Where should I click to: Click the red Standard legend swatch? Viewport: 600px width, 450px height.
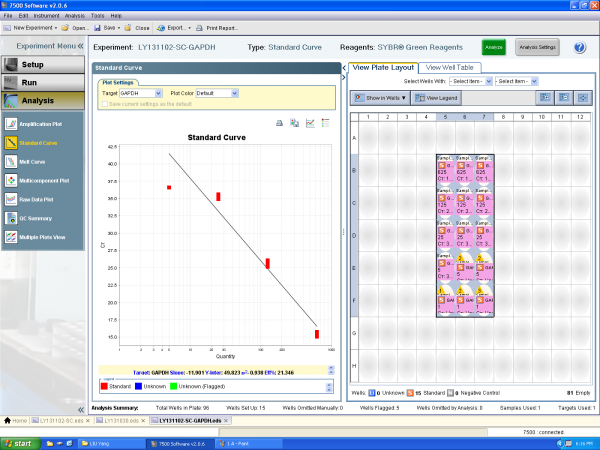coord(104,386)
